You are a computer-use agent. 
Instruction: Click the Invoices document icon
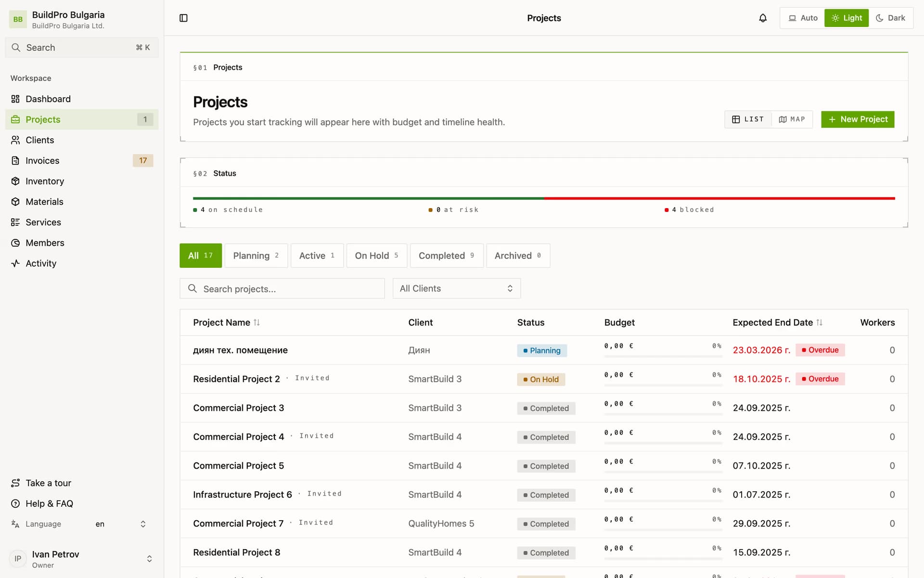(x=15, y=160)
